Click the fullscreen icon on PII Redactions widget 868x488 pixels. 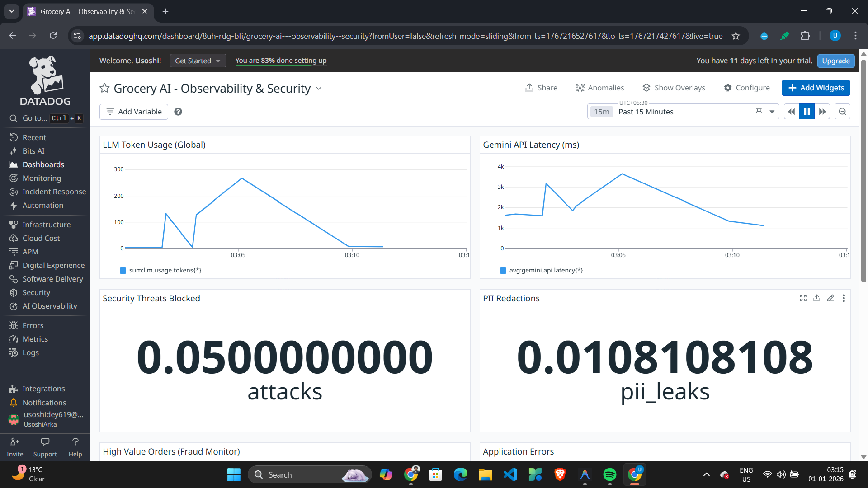803,298
